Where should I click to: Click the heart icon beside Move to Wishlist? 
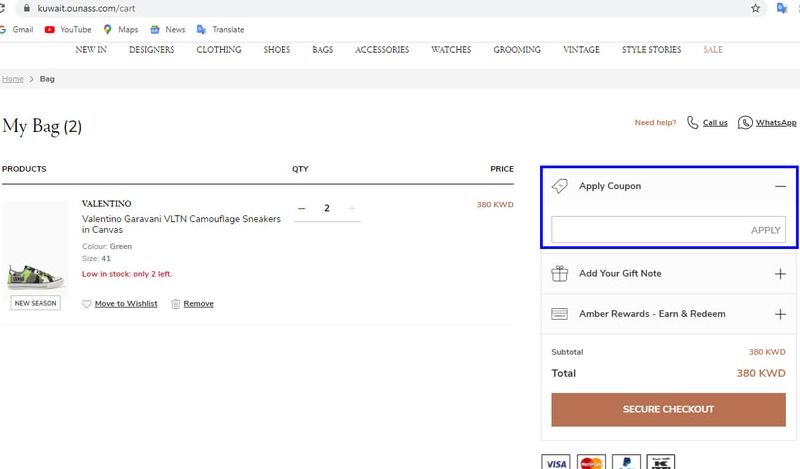(87, 304)
